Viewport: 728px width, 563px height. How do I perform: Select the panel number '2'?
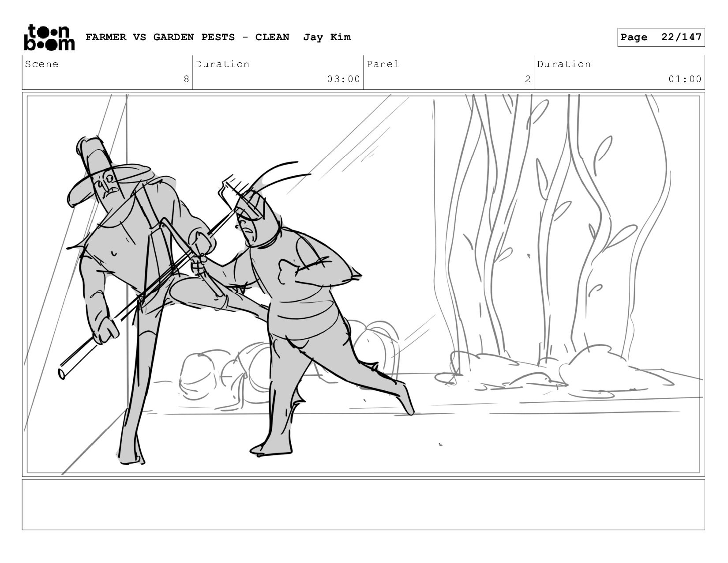(528, 79)
